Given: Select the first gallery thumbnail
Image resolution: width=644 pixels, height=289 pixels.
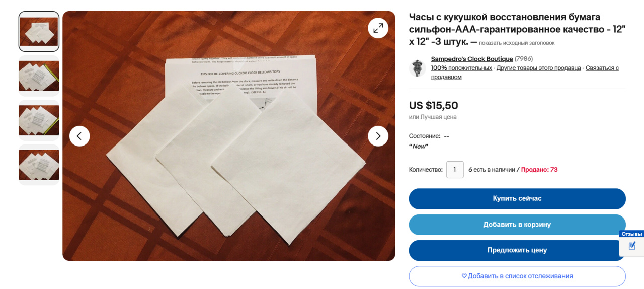Looking at the screenshot, I should point(39,32).
